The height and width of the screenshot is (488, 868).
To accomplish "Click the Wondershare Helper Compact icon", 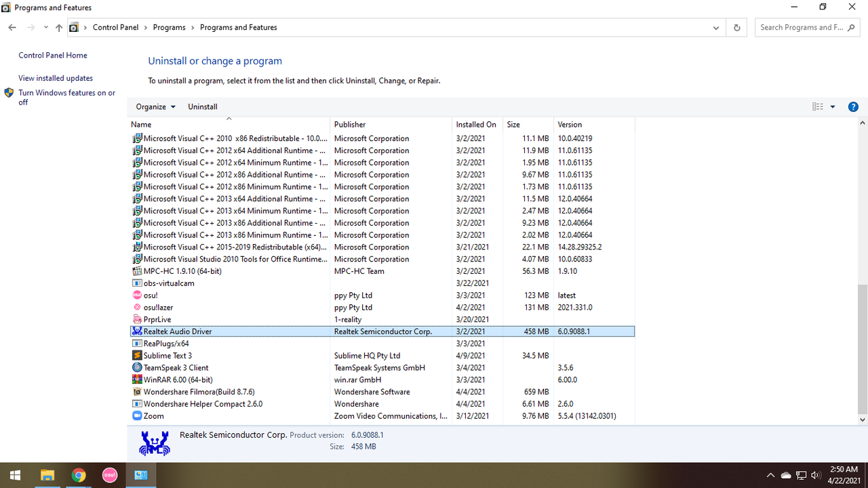I will [137, 404].
